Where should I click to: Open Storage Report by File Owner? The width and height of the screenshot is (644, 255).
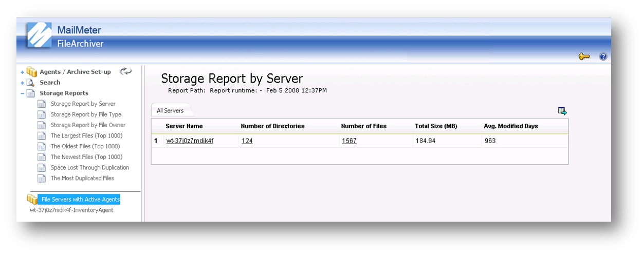88,125
